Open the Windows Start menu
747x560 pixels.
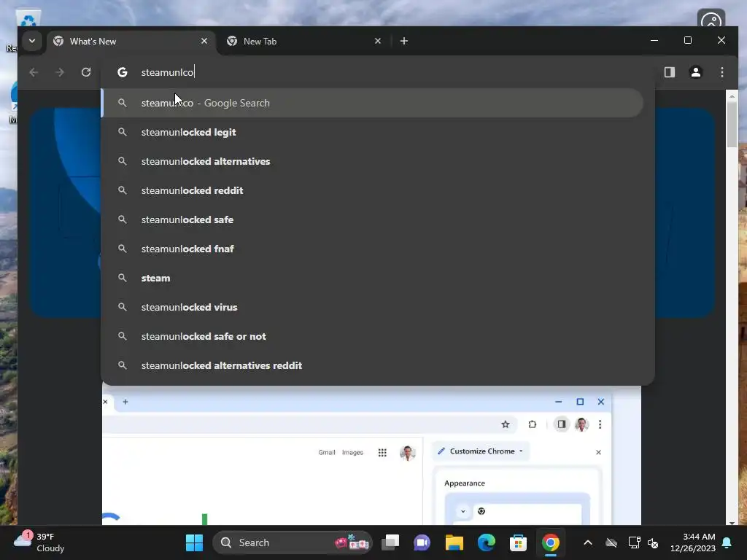(194, 542)
